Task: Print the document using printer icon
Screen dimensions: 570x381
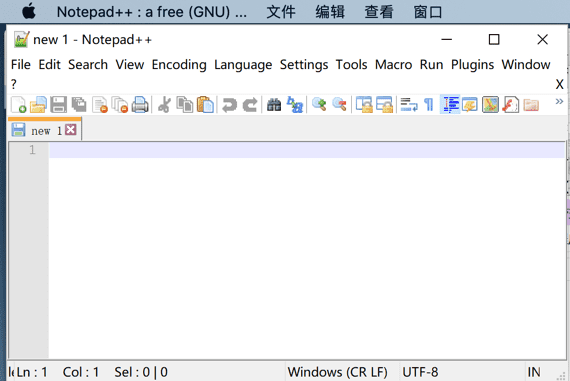Action: pyautogui.click(x=140, y=105)
